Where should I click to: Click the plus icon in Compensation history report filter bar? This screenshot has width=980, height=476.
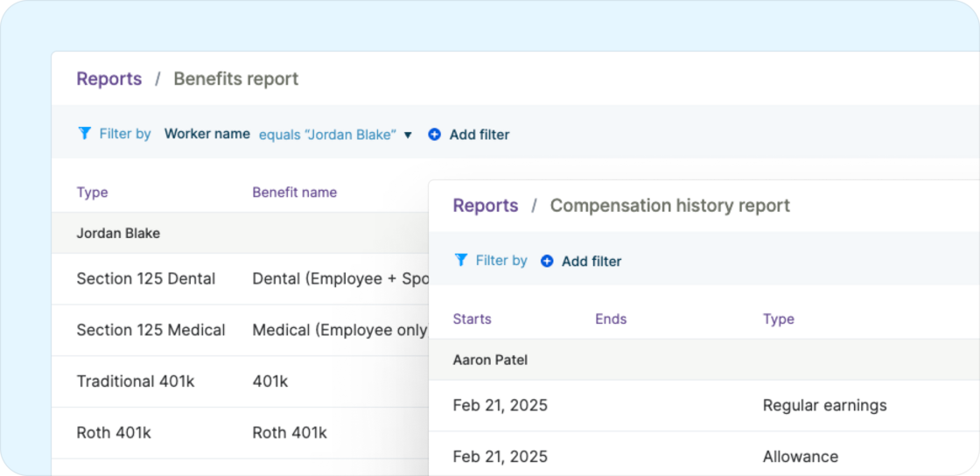[x=547, y=261]
